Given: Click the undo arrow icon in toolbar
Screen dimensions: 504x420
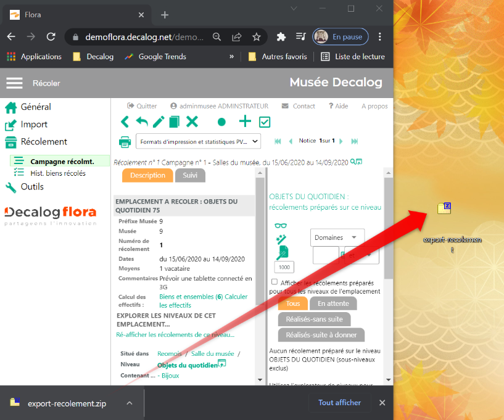Looking at the screenshot, I should [142, 121].
